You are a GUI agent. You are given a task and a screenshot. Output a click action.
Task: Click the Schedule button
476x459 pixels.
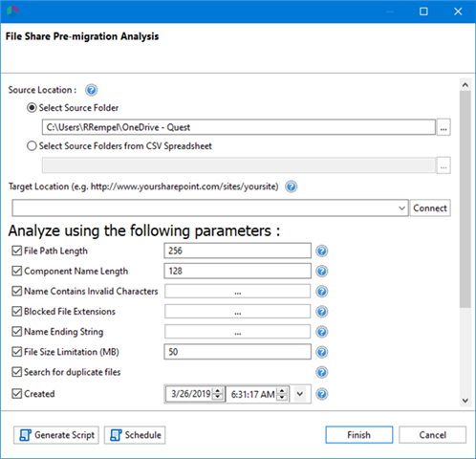pyautogui.click(x=135, y=435)
